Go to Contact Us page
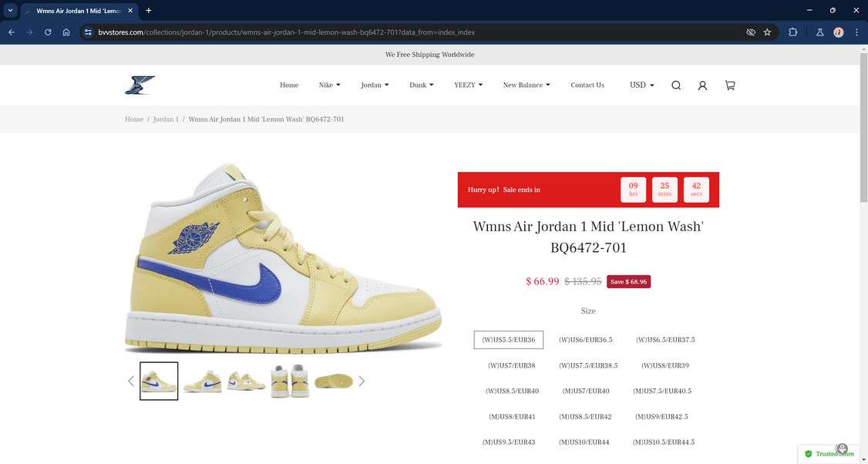868x464 pixels. (587, 86)
